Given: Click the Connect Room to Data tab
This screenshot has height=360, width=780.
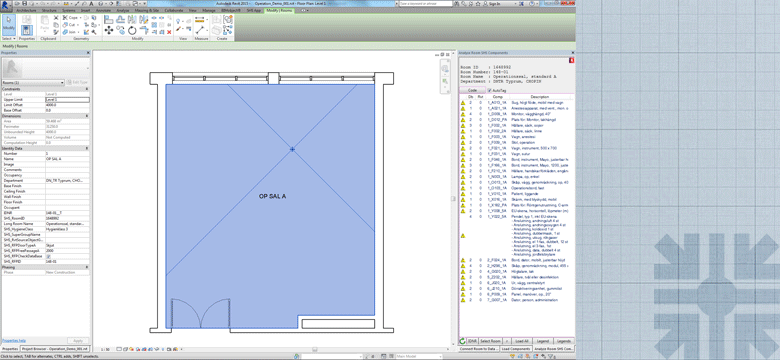Looking at the screenshot, I should point(479,349).
